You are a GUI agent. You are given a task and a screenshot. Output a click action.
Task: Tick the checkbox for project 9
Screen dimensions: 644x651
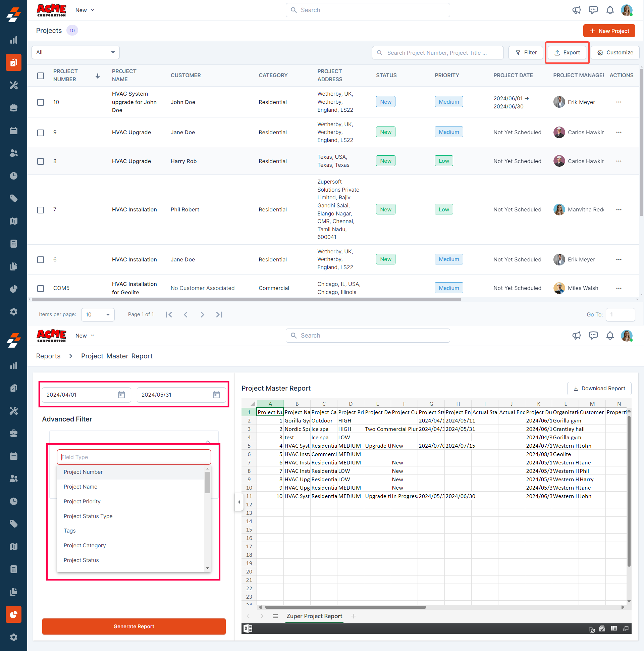[x=41, y=133]
